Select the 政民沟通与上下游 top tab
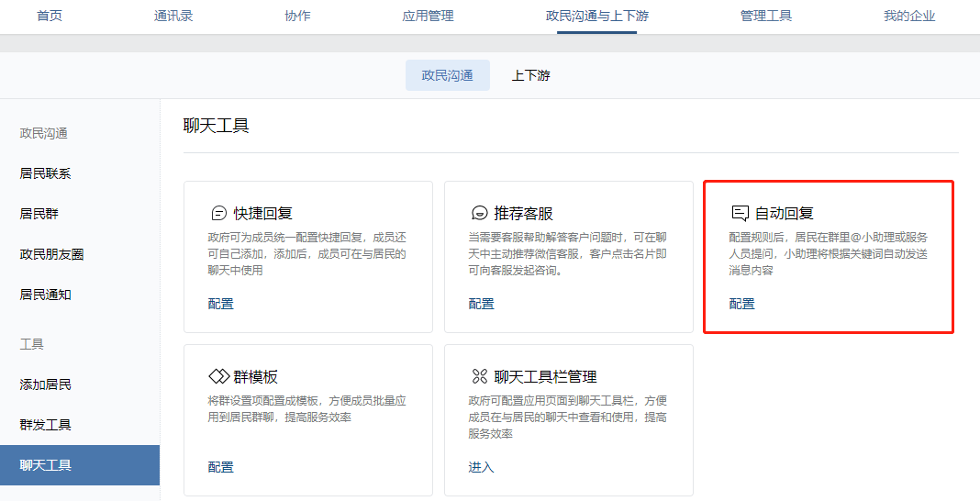The height and width of the screenshot is (501, 980). pyautogui.click(x=596, y=17)
